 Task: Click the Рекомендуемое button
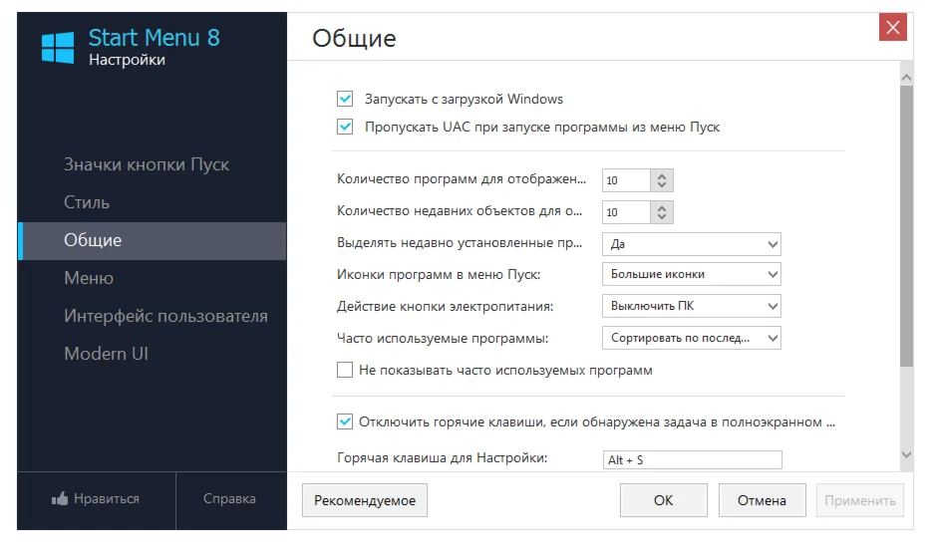point(365,500)
